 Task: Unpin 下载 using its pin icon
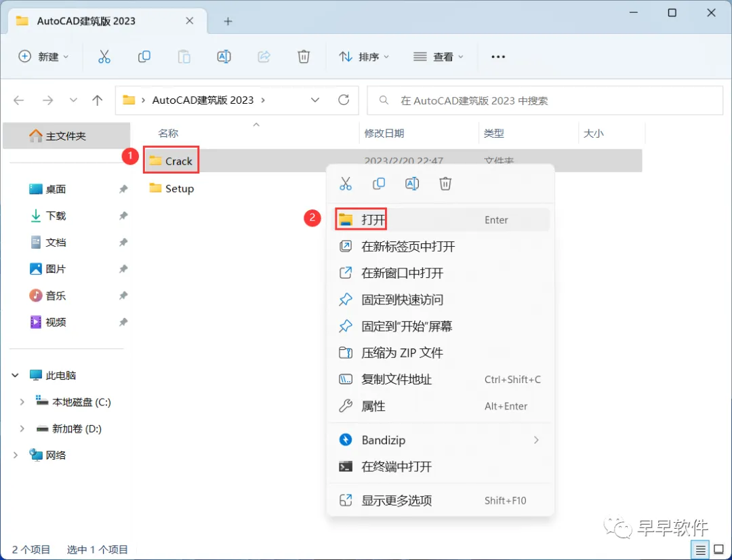click(123, 216)
